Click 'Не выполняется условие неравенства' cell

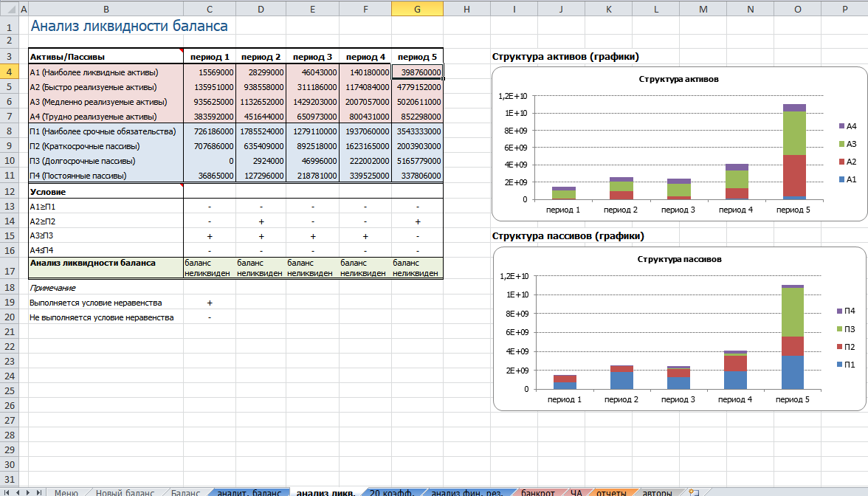pyautogui.click(x=106, y=317)
